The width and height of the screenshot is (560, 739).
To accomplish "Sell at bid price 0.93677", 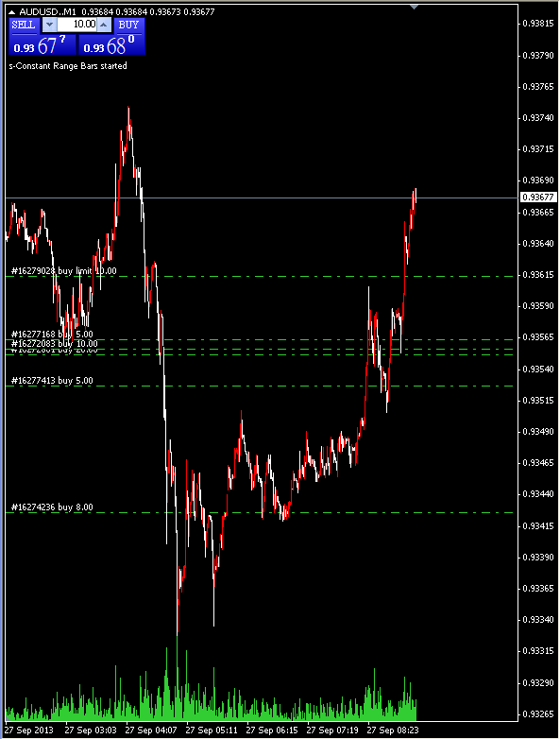I will (42, 45).
